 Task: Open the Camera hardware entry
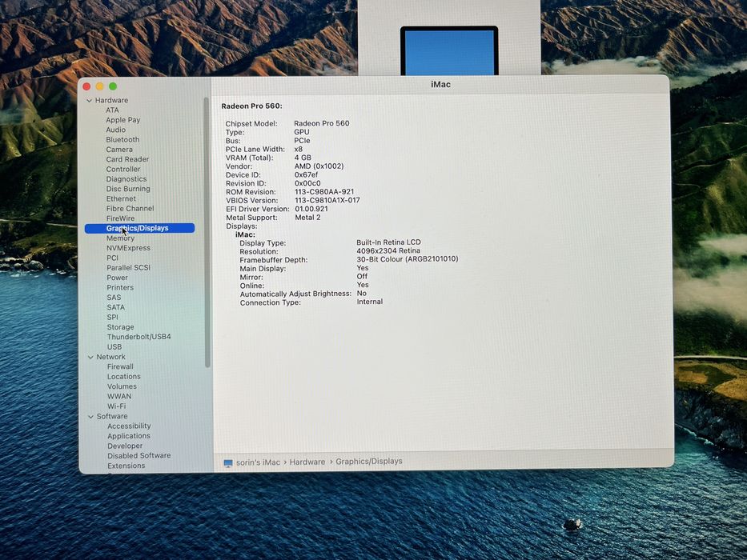click(119, 150)
